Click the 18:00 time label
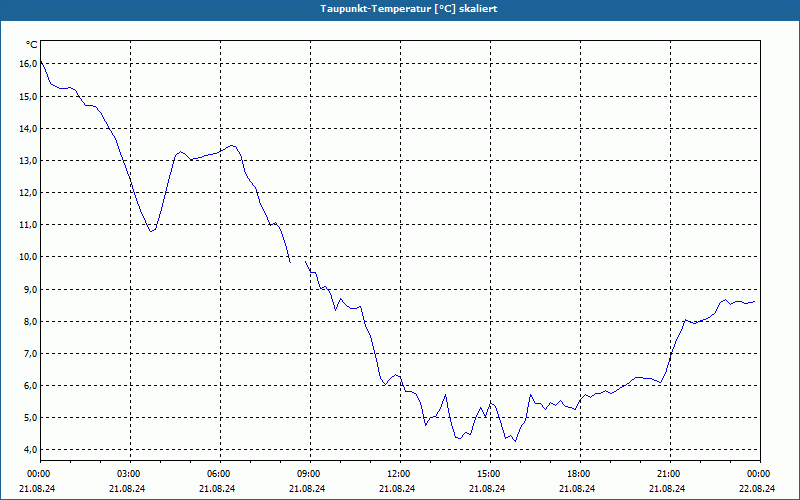The height and width of the screenshot is (500, 800). coord(578,474)
